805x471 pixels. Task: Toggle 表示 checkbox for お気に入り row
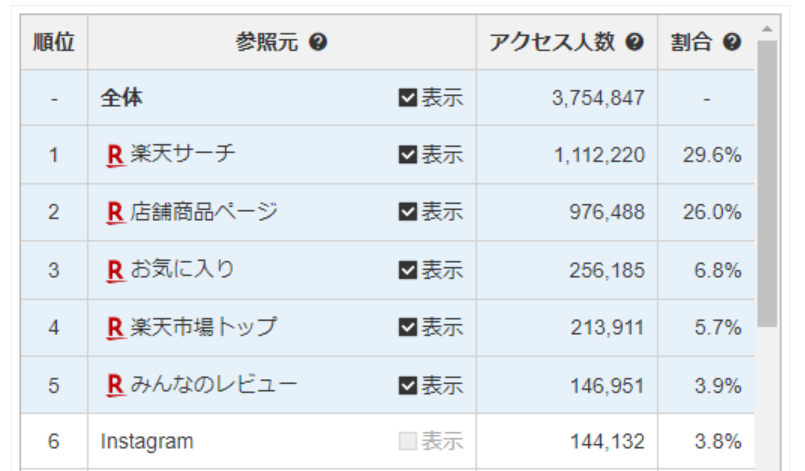pos(407,270)
